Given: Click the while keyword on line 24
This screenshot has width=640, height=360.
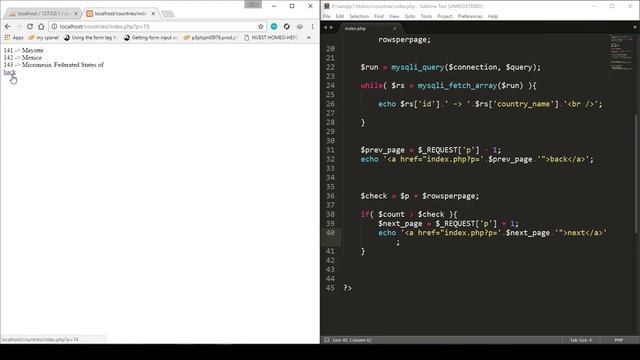Looking at the screenshot, I should point(371,86).
